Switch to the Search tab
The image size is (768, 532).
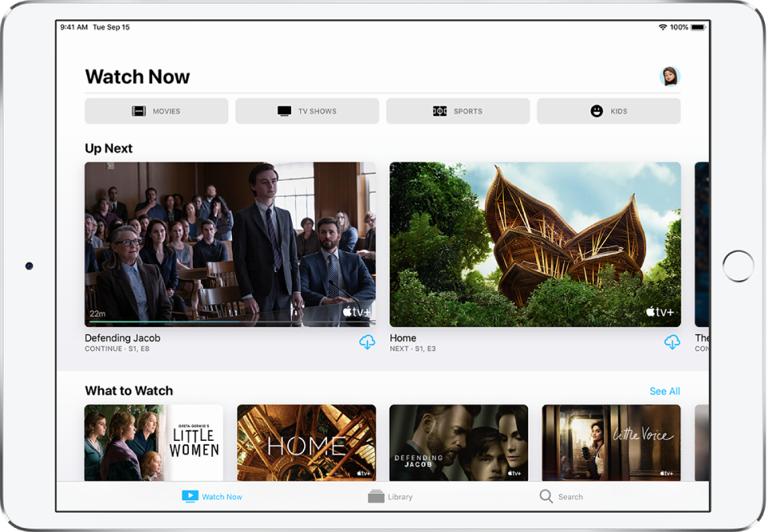click(x=562, y=497)
